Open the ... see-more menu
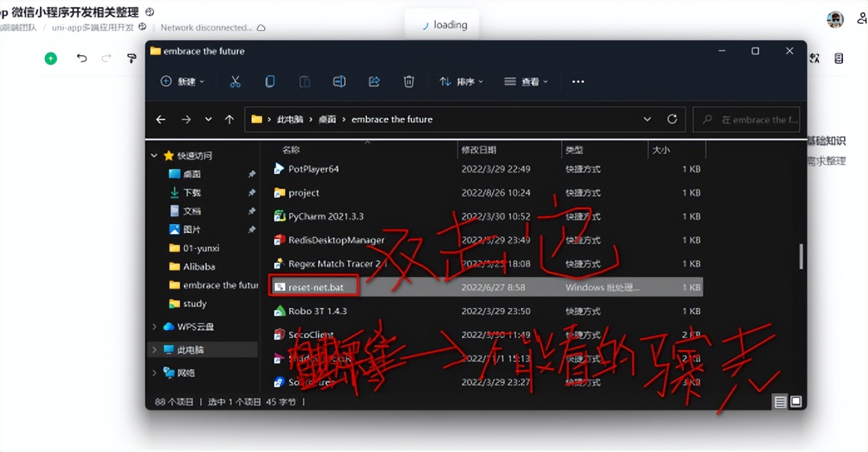The image size is (868, 452). tap(577, 81)
